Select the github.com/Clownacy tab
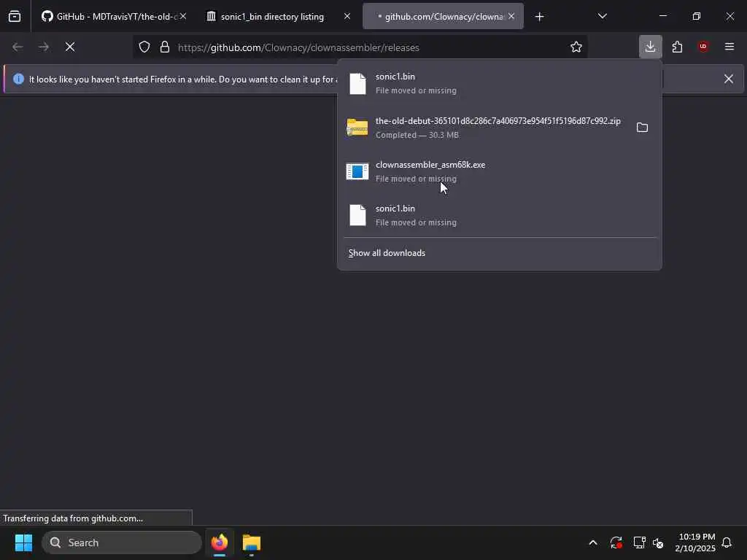 pos(443,17)
